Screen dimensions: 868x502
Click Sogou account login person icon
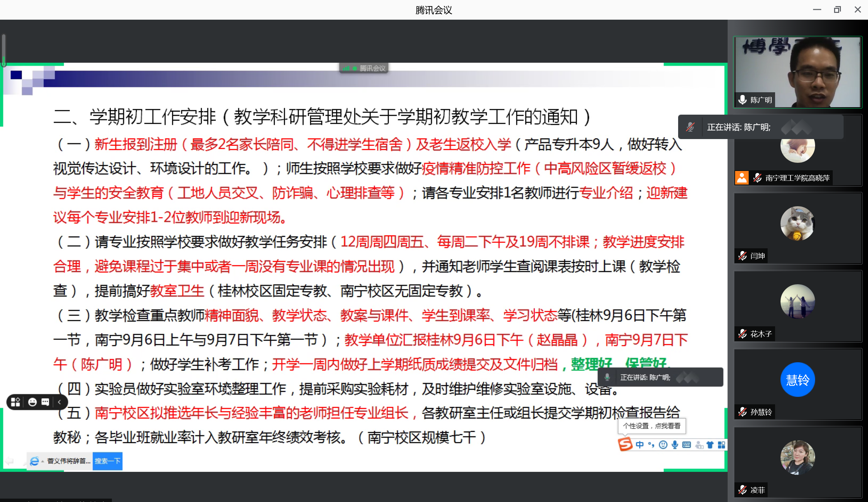tap(699, 445)
